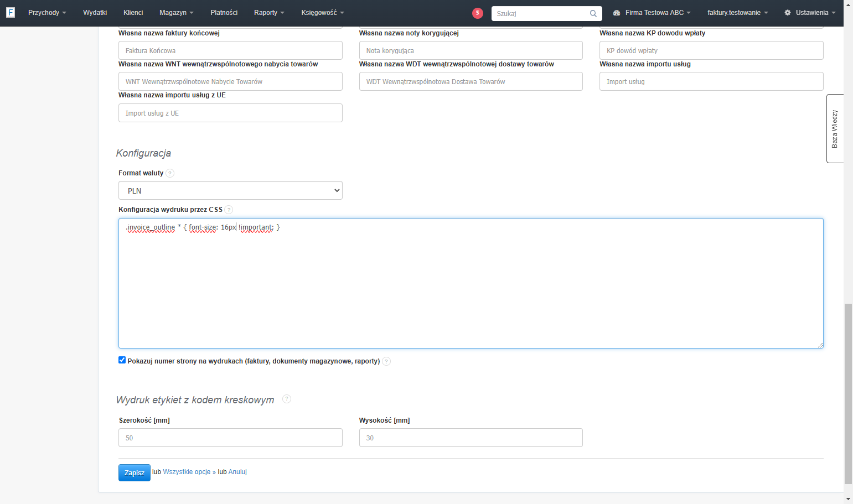Click the scrollbar down arrow
This screenshot has height=504, width=853.
tap(848, 498)
